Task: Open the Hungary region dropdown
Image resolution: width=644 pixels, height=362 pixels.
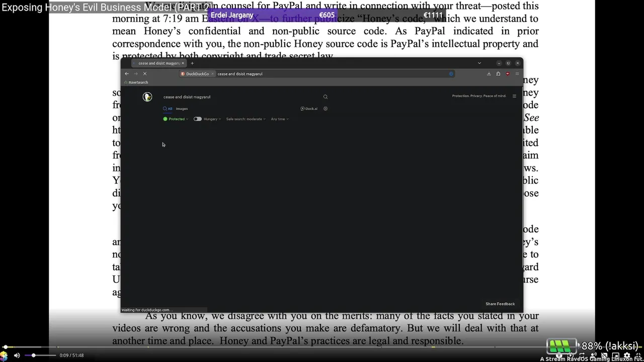Action: (x=212, y=119)
